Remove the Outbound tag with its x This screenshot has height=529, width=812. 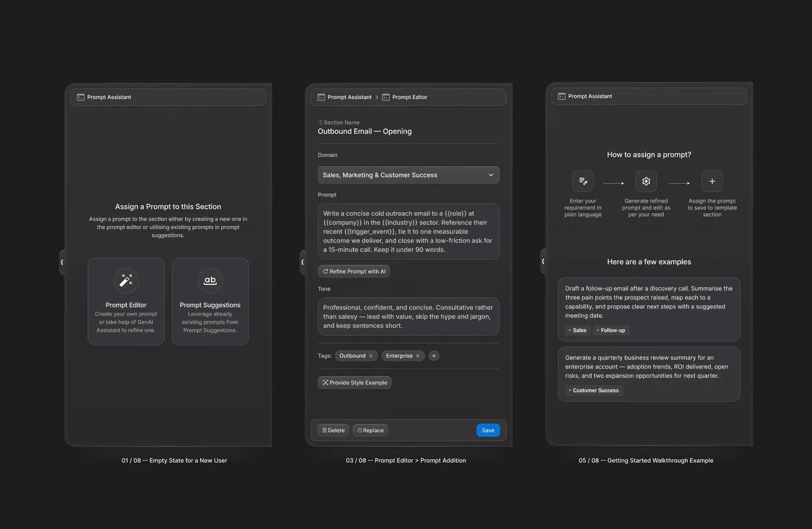click(x=371, y=356)
